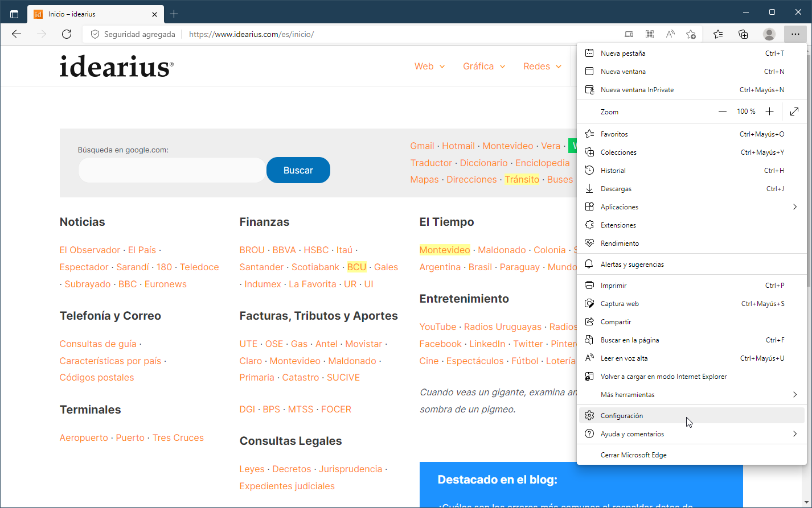This screenshot has height=508, width=812.
Task: Open the Collections toolbar icon
Action: (743, 34)
